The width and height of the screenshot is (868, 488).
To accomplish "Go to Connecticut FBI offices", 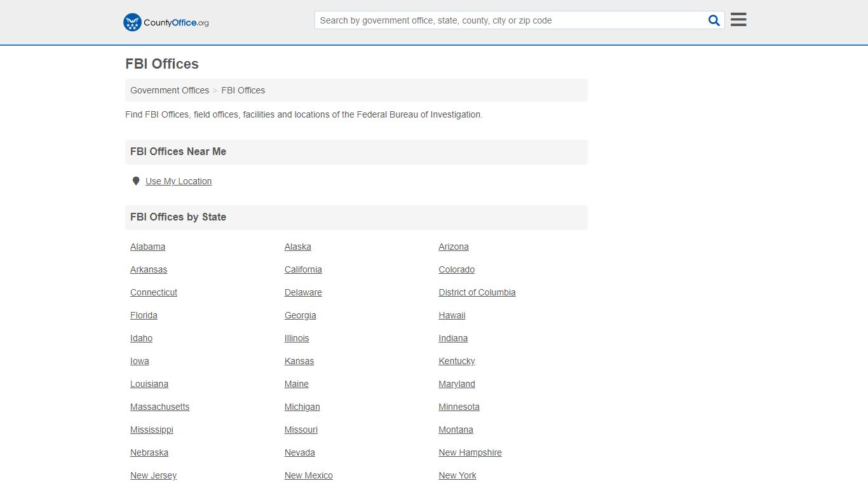I will tap(154, 292).
